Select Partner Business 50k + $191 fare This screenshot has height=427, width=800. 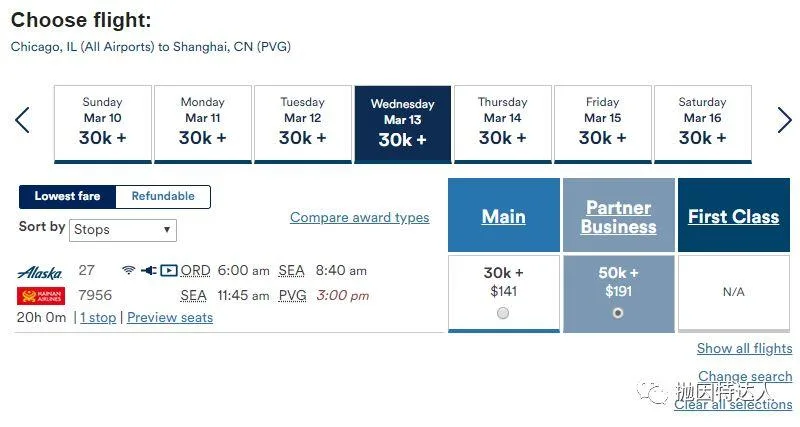(x=618, y=313)
